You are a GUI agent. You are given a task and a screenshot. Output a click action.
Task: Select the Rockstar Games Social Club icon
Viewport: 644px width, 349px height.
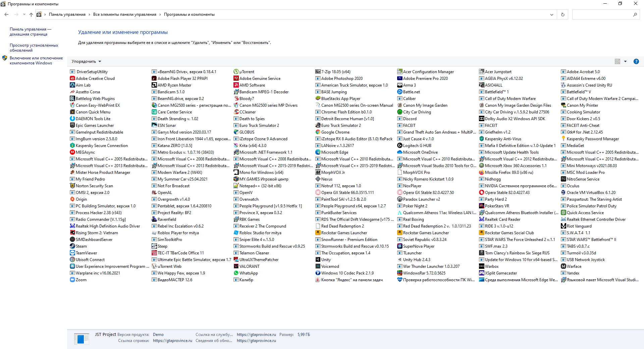pyautogui.click(x=482, y=233)
